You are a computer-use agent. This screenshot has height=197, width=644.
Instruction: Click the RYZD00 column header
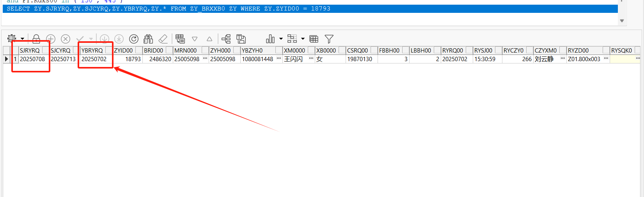pyautogui.click(x=588, y=51)
